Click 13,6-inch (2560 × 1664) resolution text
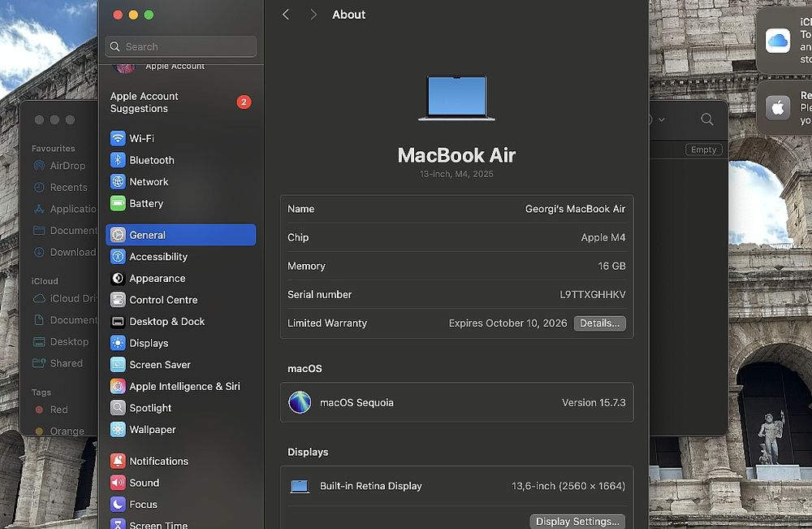The width and height of the screenshot is (812, 529). click(x=568, y=487)
